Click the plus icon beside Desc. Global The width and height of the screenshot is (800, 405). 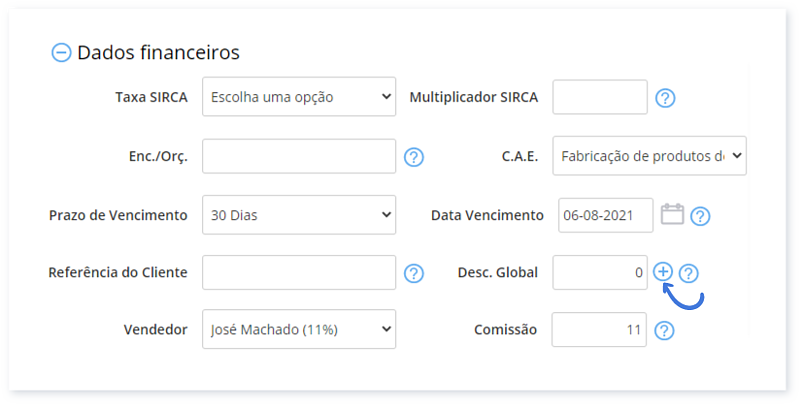(663, 272)
